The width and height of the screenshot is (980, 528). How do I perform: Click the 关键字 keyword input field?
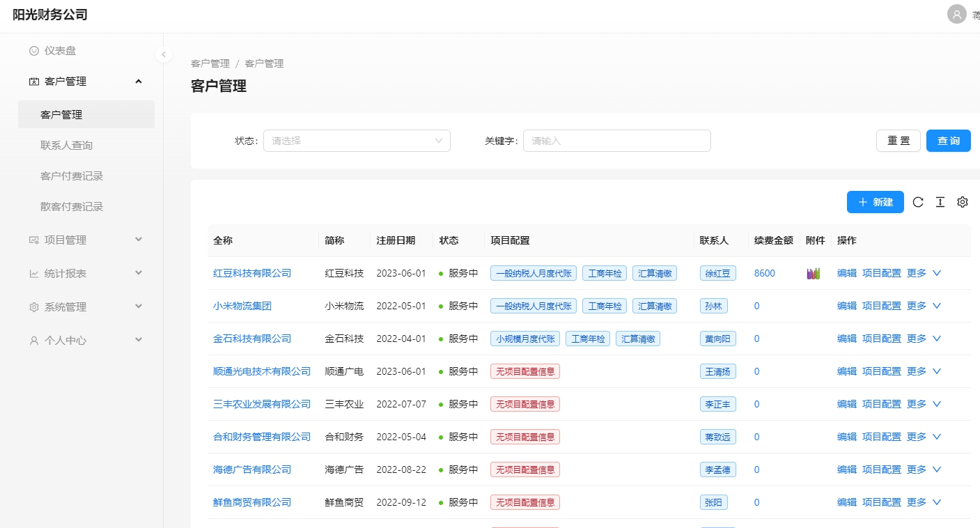pos(616,140)
